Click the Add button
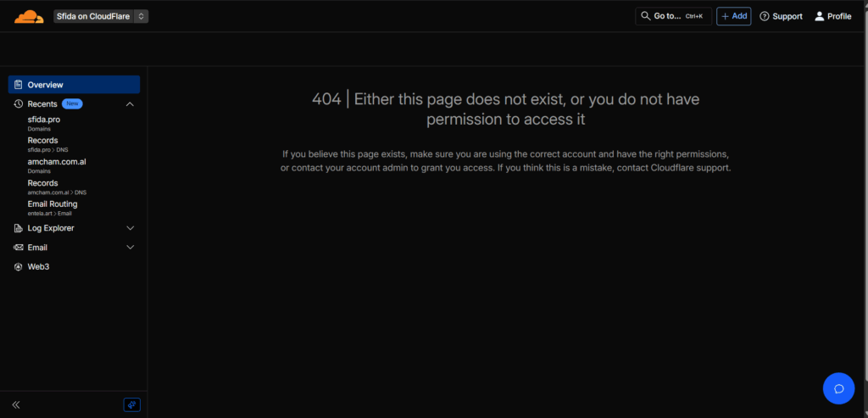This screenshot has width=868, height=418. point(733,16)
